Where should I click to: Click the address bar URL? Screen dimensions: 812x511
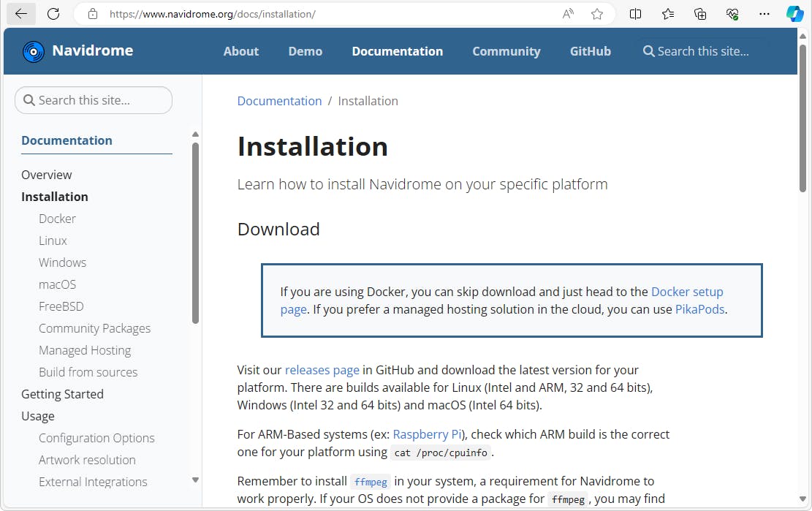tap(212, 14)
